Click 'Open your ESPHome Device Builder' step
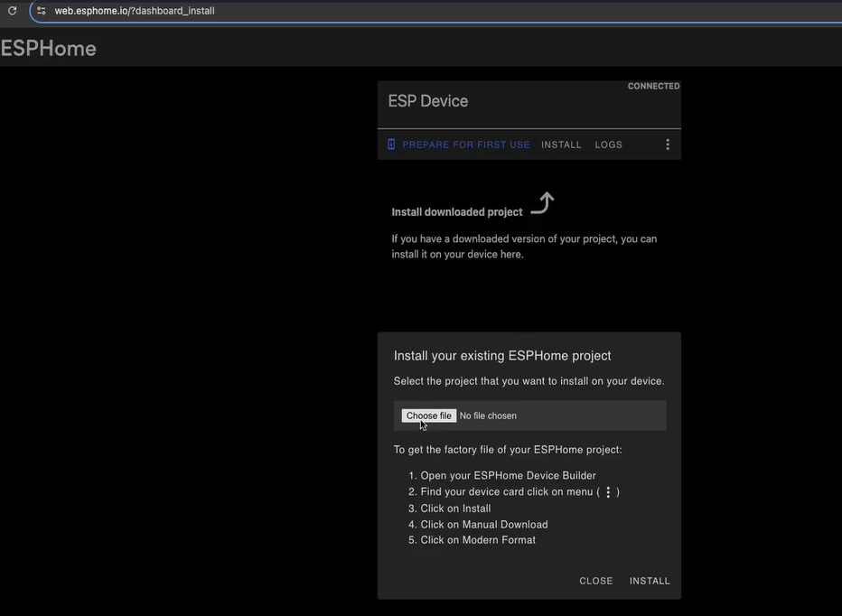Screen dimensions: 842x616 (508, 476)
